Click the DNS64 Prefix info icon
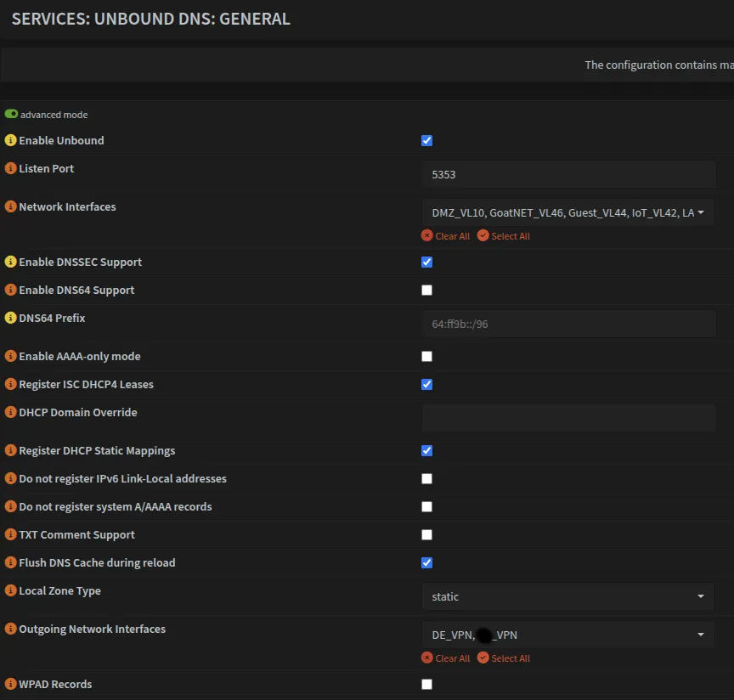The height and width of the screenshot is (700, 734). tap(9, 318)
